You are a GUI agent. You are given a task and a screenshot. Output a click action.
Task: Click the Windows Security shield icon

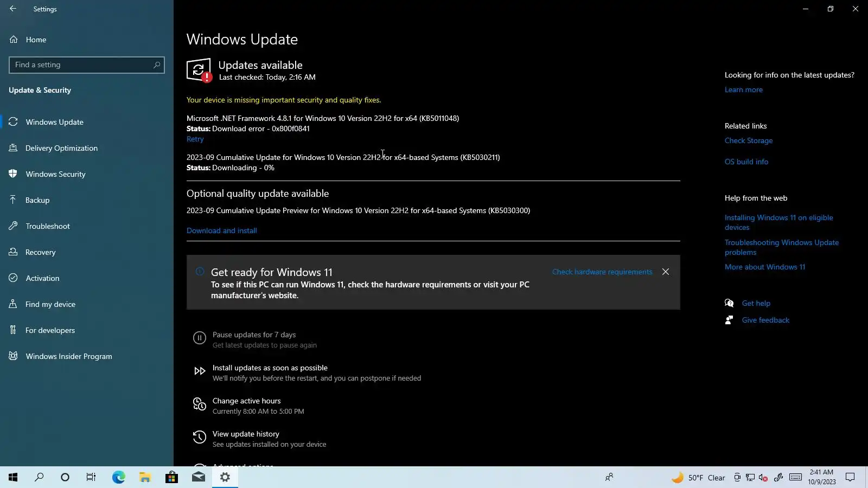coord(13,174)
